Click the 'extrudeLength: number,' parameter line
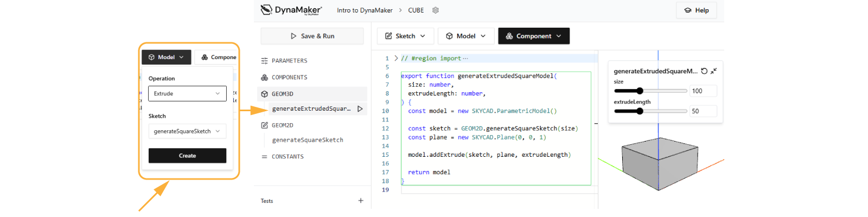The image size is (868, 217). (447, 94)
